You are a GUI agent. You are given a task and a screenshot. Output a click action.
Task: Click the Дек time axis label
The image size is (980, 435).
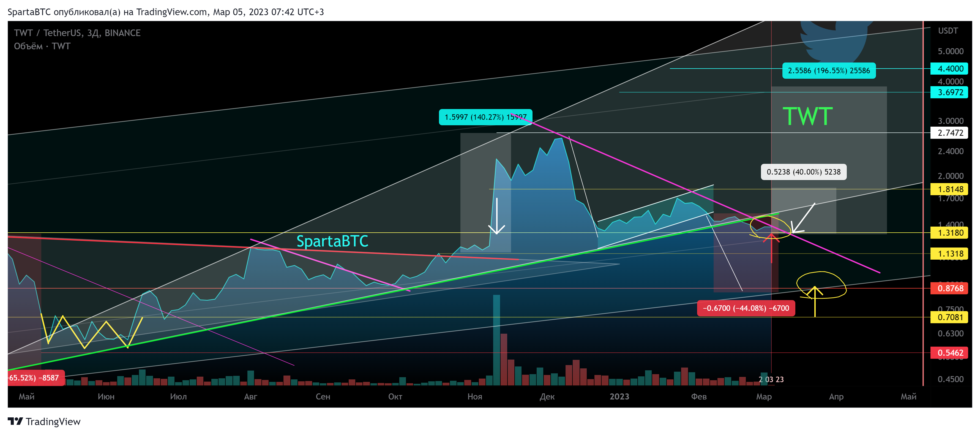coord(547,396)
